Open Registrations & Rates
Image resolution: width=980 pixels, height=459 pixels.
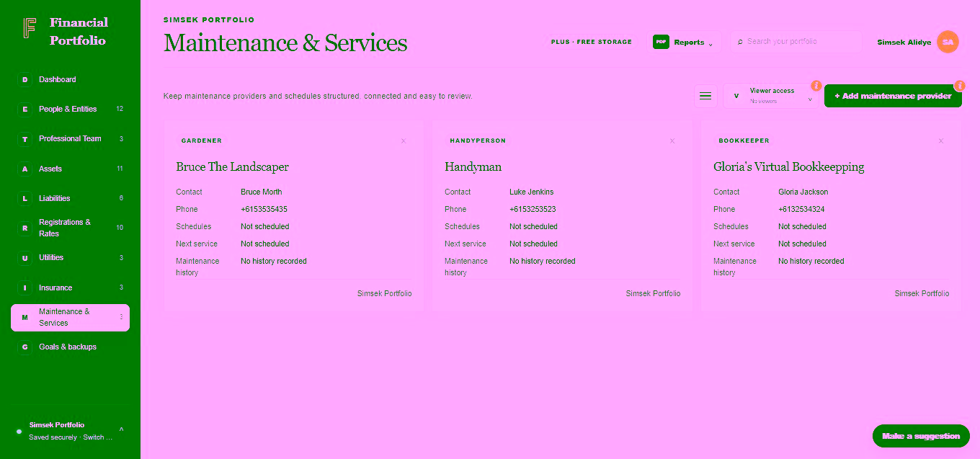[70, 228]
